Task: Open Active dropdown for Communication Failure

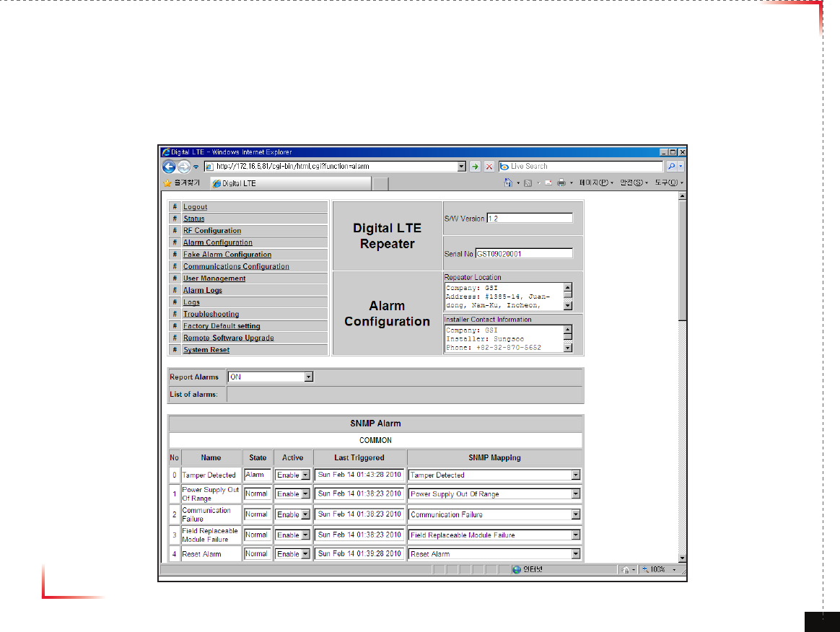Action: click(x=305, y=514)
